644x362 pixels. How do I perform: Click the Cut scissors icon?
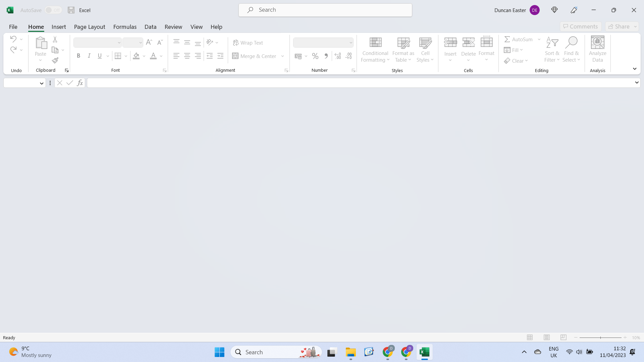[55, 40]
